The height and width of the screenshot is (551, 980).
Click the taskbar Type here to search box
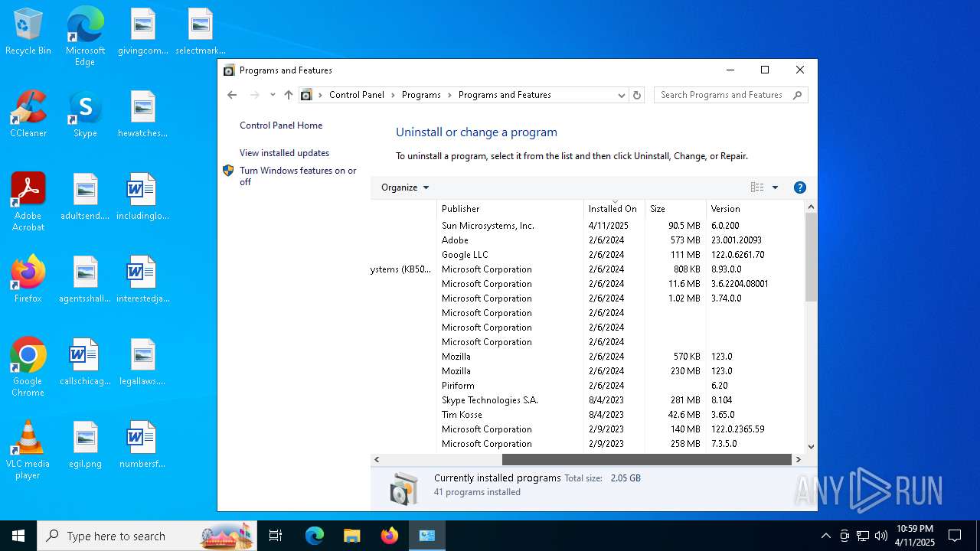click(147, 536)
